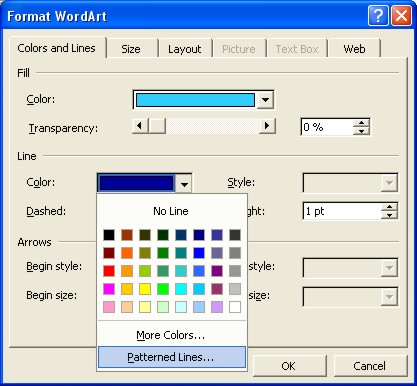417x386 pixels.
Task: Choose the gold swatch next to magenta
Action: (127, 289)
